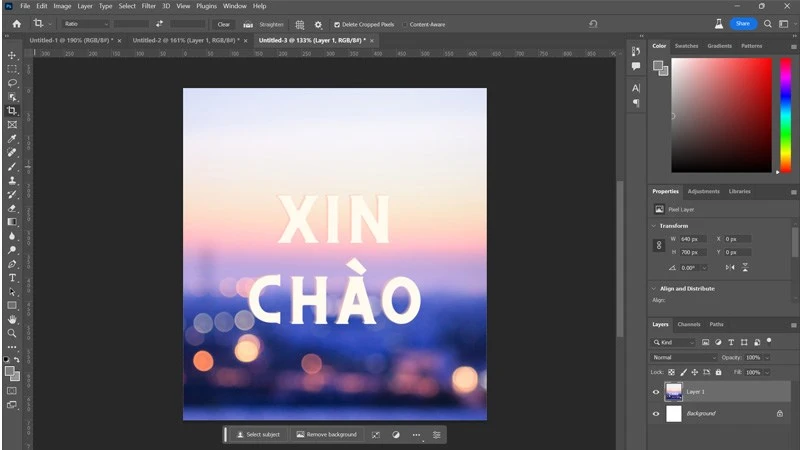The width and height of the screenshot is (800, 450).
Task: Reset crop with the undo arrow icon
Action: tap(593, 24)
